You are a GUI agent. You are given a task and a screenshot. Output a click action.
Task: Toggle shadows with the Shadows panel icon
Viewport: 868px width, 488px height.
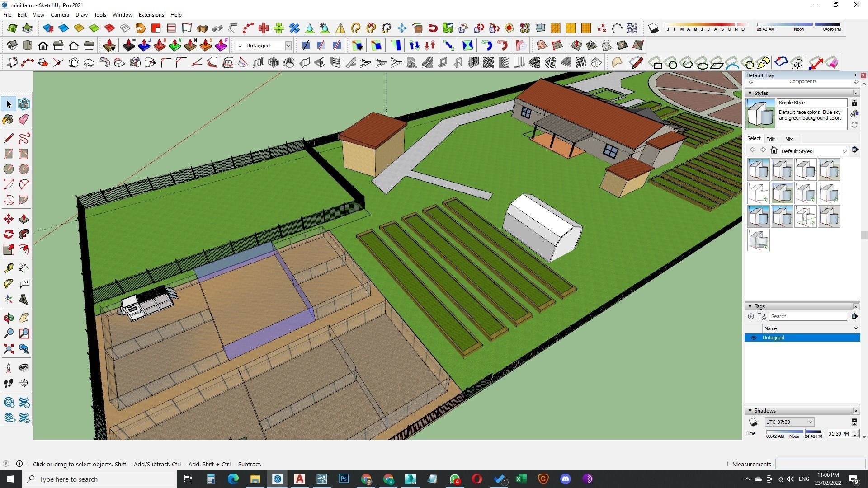753,422
